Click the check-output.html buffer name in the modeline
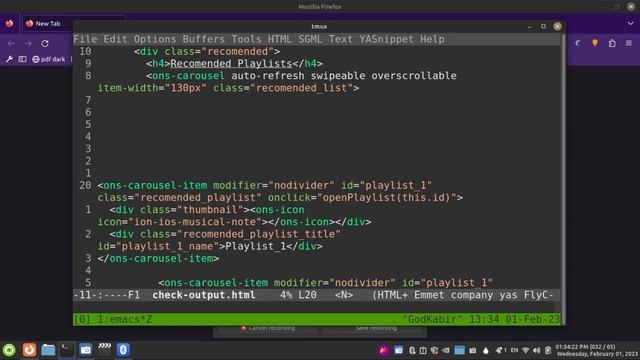The height and width of the screenshot is (360, 640). coord(204,295)
